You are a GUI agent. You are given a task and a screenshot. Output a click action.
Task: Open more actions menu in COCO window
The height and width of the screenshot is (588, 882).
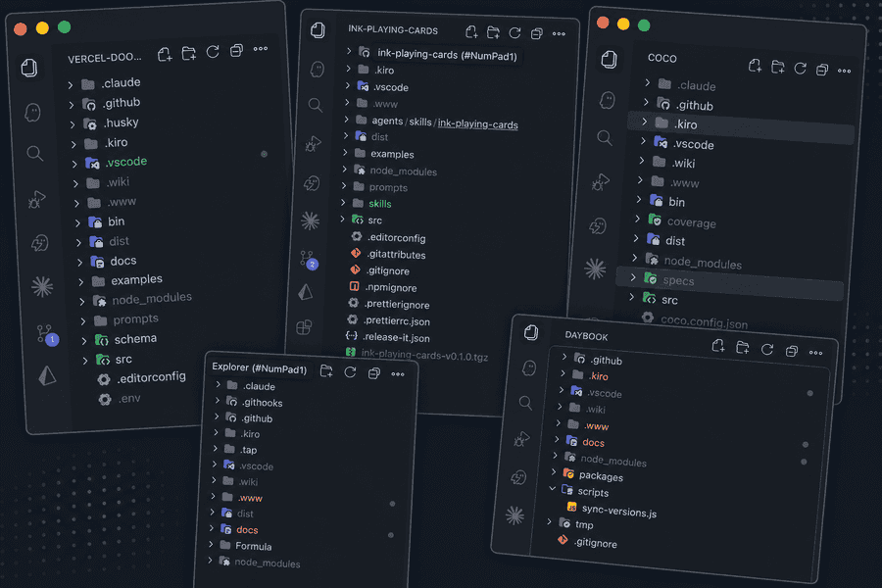(x=845, y=71)
